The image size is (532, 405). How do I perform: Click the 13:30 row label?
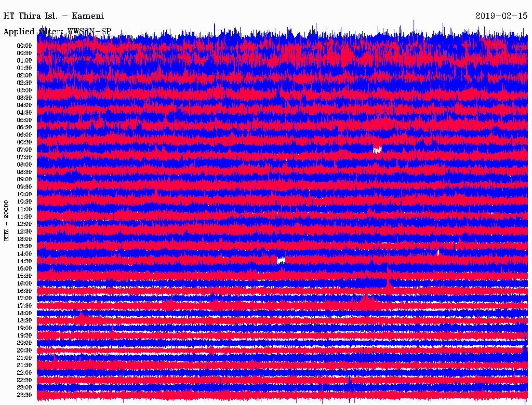click(24, 246)
